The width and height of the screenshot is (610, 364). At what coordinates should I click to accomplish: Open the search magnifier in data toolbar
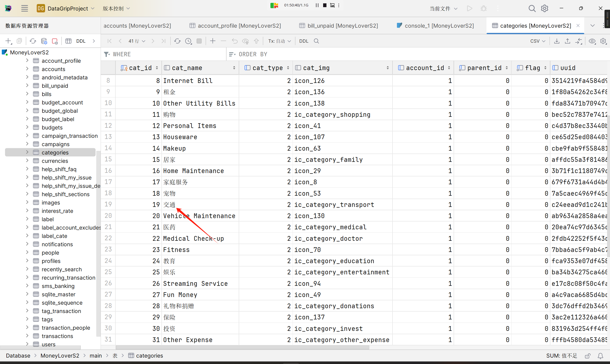[x=316, y=41]
